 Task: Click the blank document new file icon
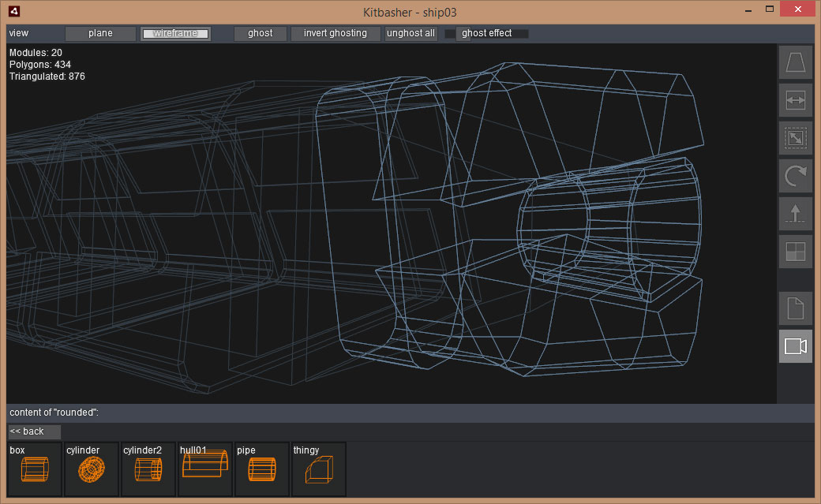coord(795,308)
